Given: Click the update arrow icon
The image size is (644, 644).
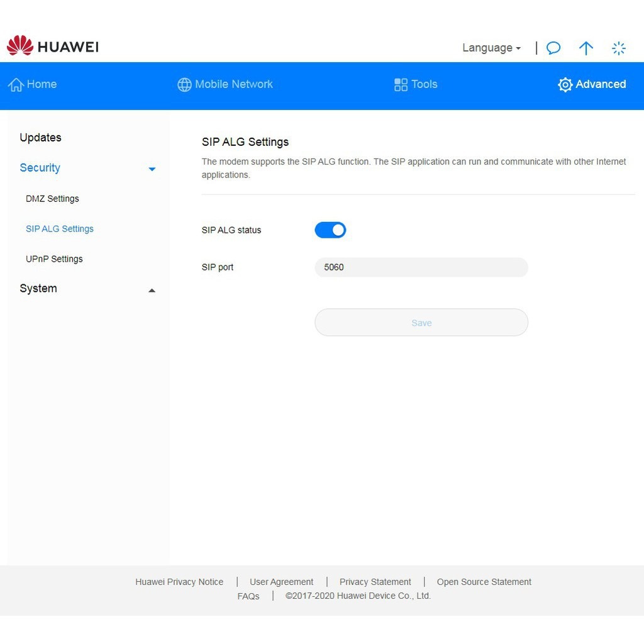Looking at the screenshot, I should (586, 48).
